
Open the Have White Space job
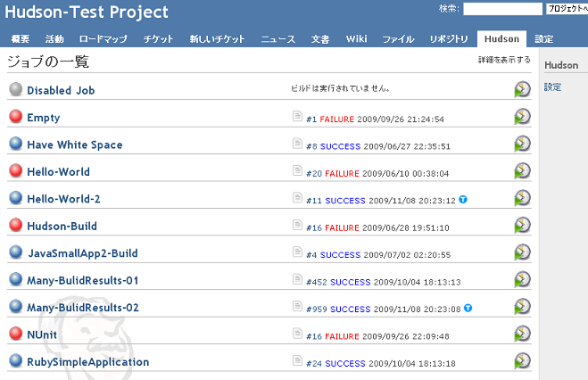[75, 145]
